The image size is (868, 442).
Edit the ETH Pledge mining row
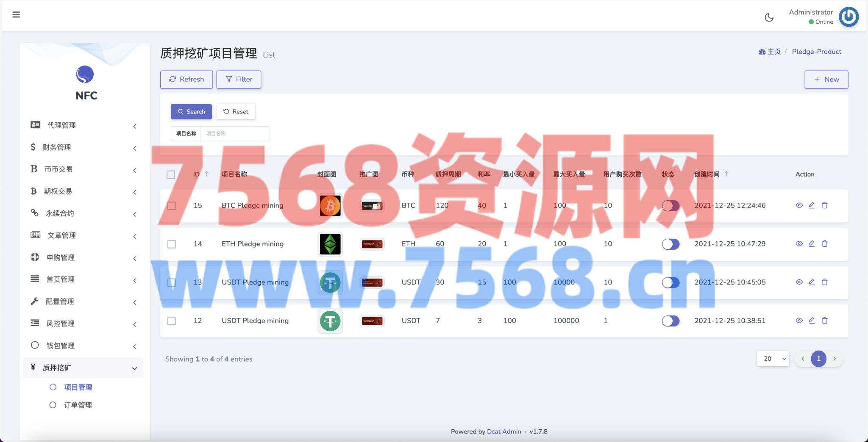pos(812,244)
